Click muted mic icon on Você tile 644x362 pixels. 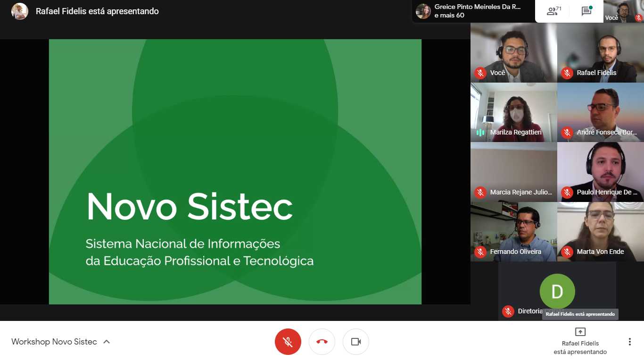pyautogui.click(x=480, y=73)
